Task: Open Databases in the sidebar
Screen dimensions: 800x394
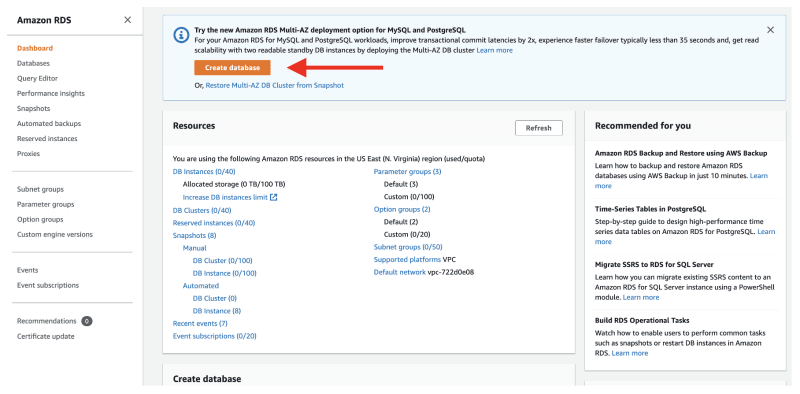Action: click(33, 63)
